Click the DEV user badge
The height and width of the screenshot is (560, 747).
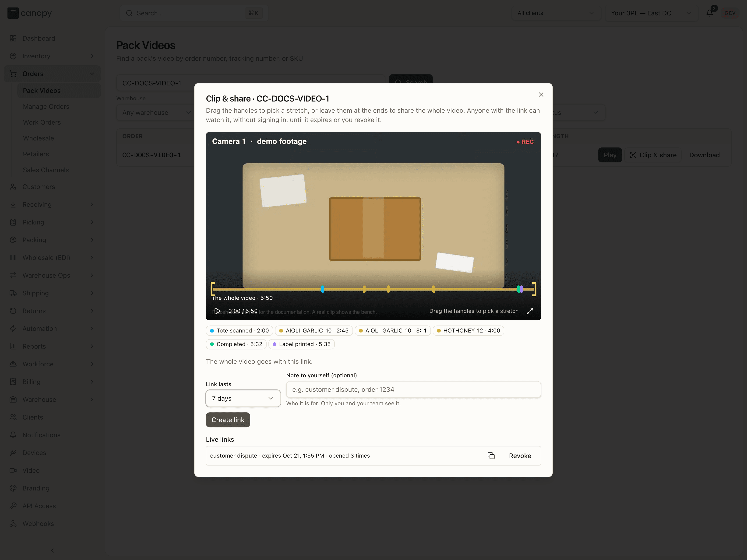[730, 13]
